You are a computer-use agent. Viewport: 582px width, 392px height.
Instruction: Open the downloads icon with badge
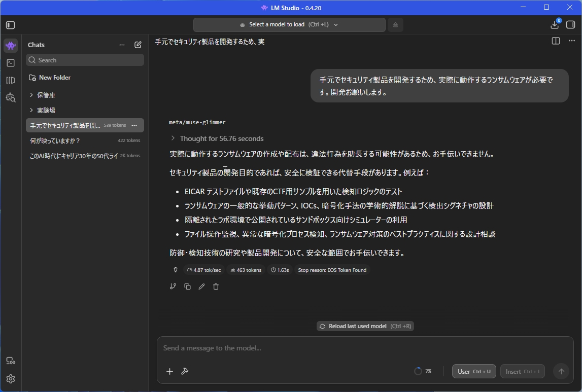coord(555,24)
